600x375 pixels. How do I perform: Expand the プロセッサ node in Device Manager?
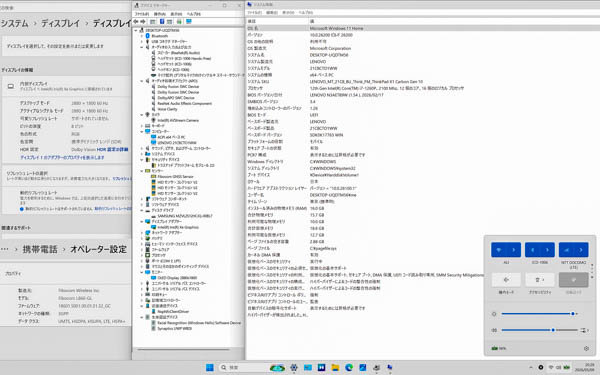(x=142, y=255)
